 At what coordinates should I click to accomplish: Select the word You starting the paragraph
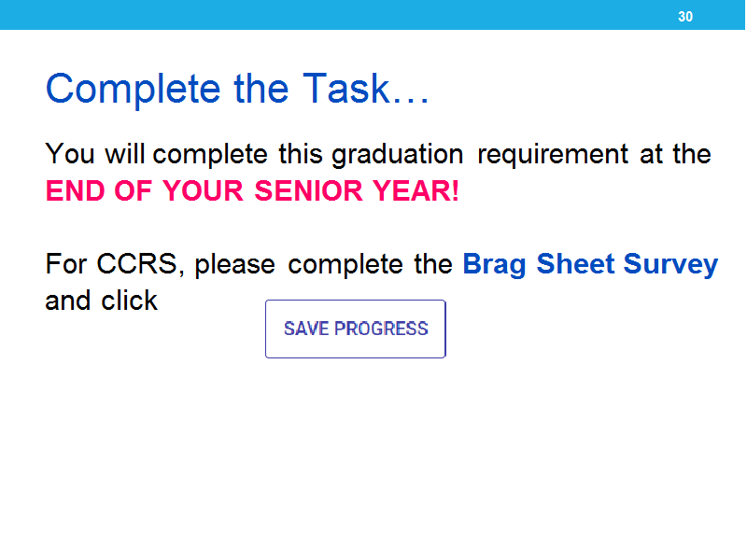pos(70,154)
